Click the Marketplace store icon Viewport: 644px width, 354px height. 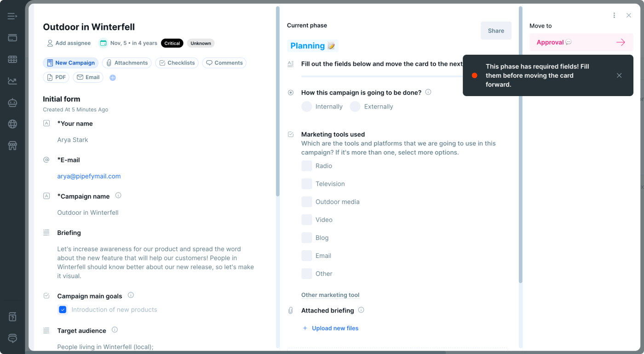(12, 145)
